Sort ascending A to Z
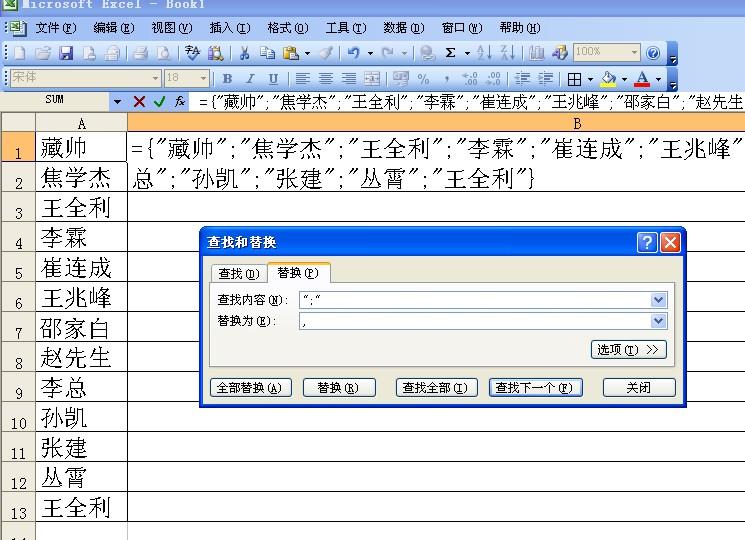 484,53
